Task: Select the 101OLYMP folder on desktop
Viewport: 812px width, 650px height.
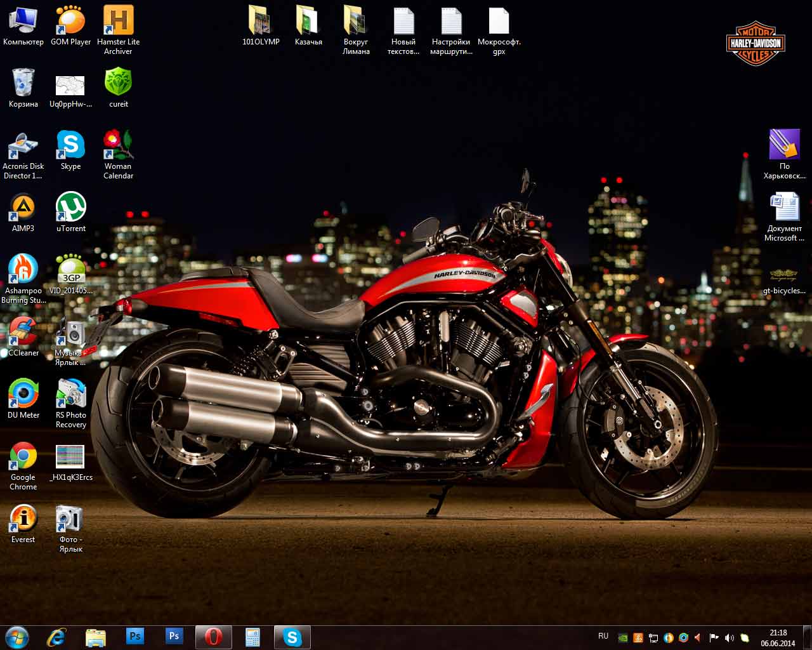Action: coord(261,21)
